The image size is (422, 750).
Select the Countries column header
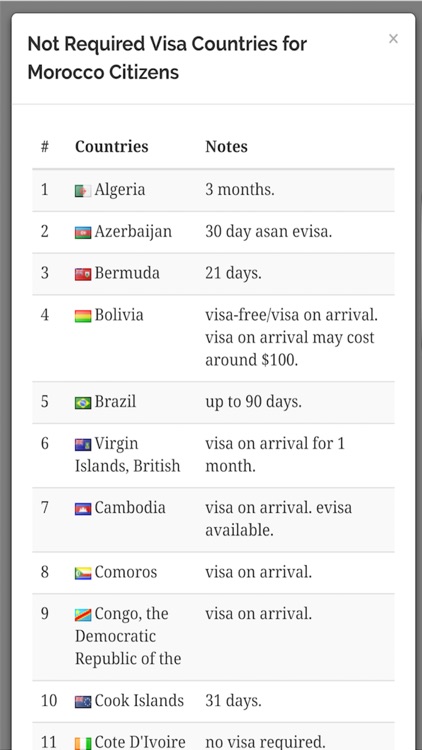tap(111, 146)
